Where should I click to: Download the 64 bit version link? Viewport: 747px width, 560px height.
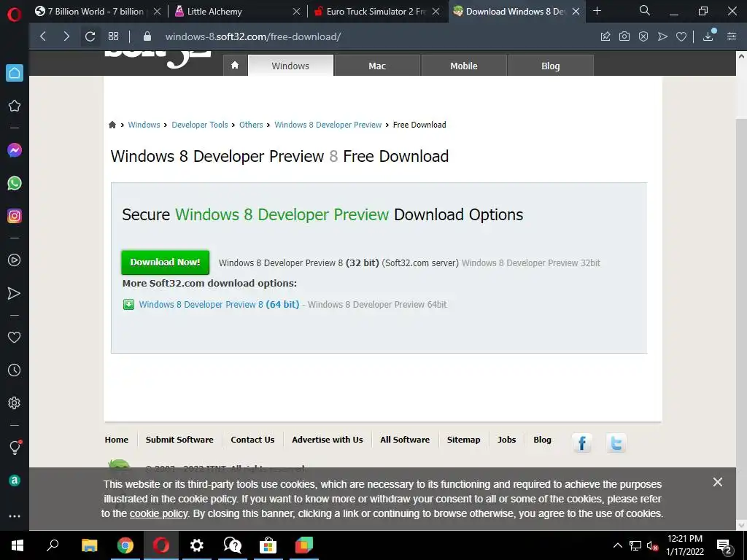(219, 304)
